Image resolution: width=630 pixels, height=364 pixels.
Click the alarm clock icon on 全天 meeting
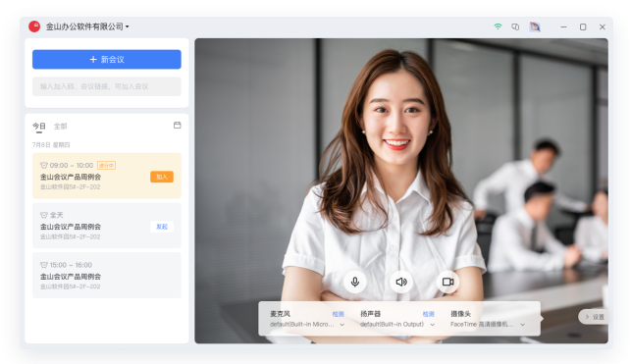44,215
